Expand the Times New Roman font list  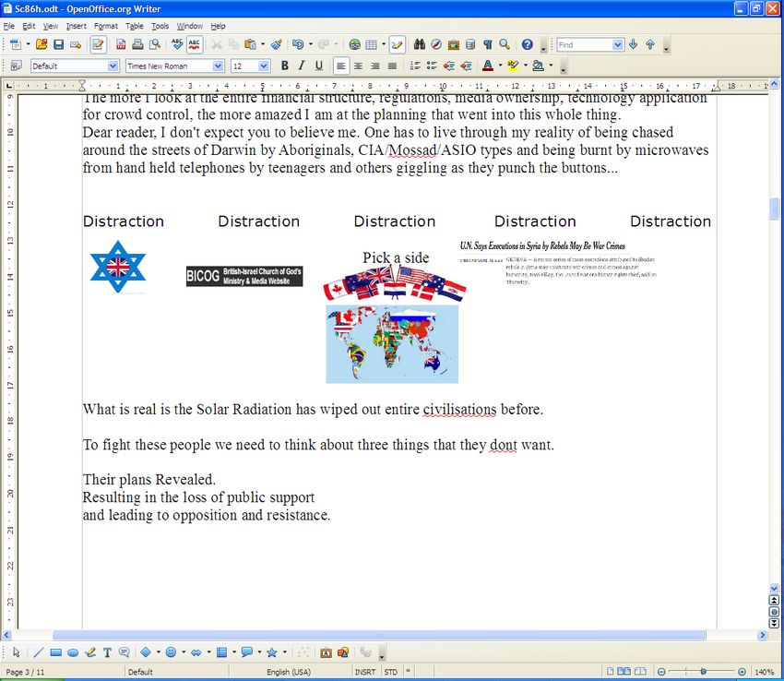click(x=218, y=66)
